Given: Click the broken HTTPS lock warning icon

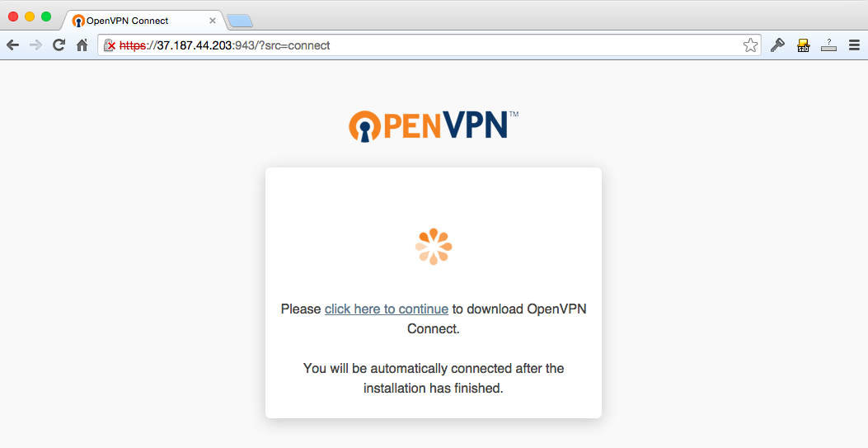Looking at the screenshot, I should [x=110, y=45].
